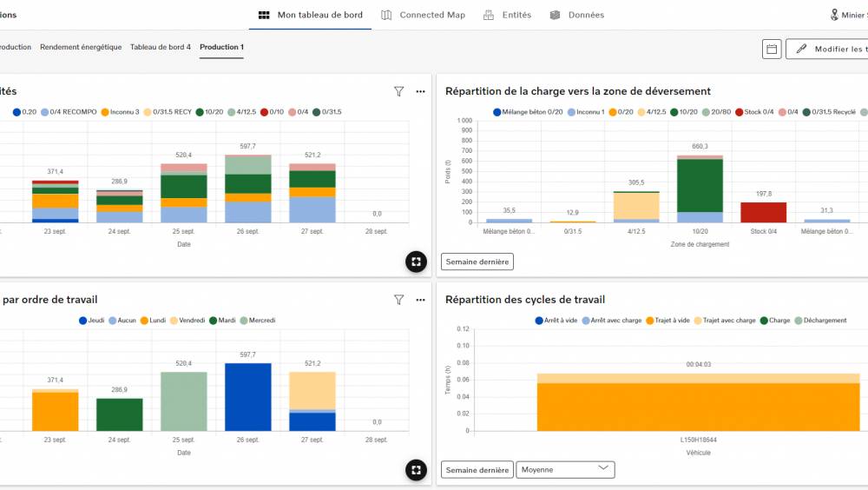
Task: Click the Connected Map icon
Action: point(386,15)
